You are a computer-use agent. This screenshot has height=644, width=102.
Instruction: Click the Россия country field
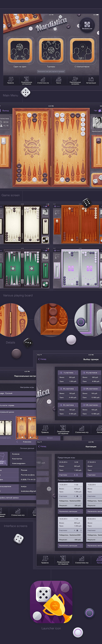(x=28, y=470)
